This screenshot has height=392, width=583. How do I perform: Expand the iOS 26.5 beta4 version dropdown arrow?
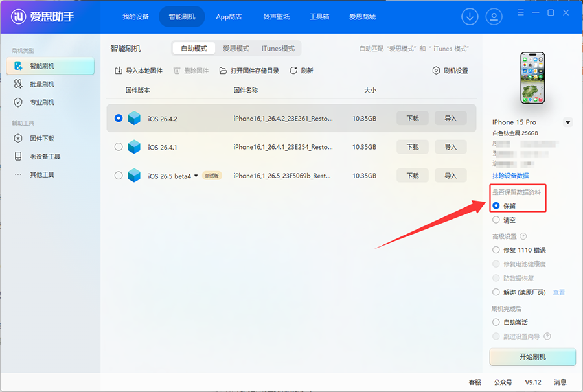tap(196, 176)
